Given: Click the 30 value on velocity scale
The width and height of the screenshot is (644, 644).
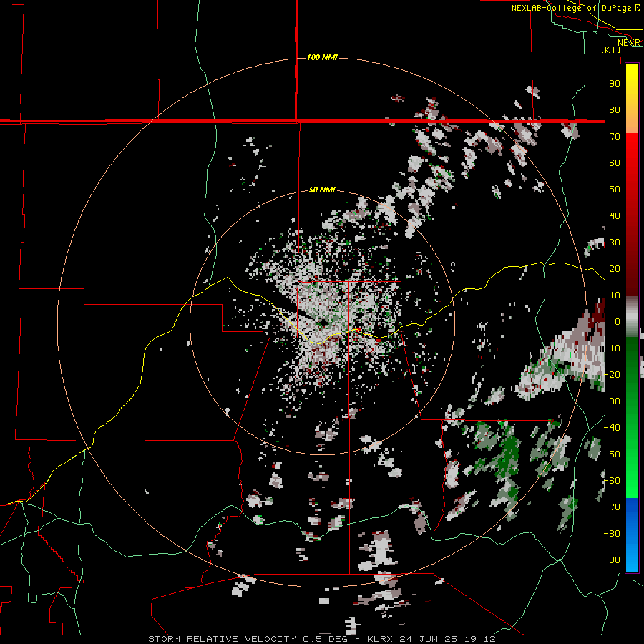Looking at the screenshot, I should [x=615, y=243].
